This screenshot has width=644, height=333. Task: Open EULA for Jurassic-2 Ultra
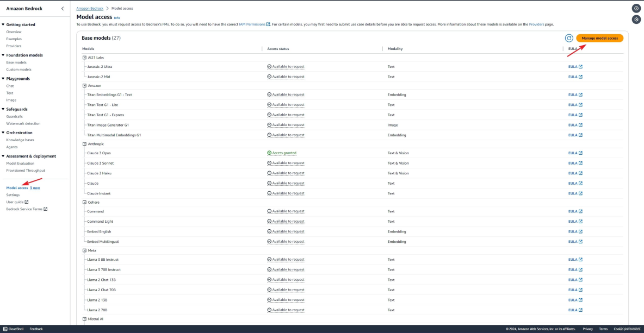click(575, 66)
